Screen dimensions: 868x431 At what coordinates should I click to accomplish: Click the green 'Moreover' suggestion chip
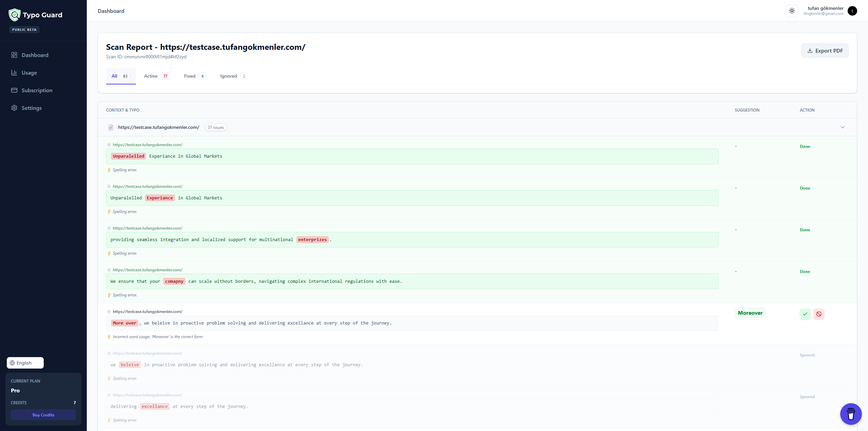[x=750, y=313]
